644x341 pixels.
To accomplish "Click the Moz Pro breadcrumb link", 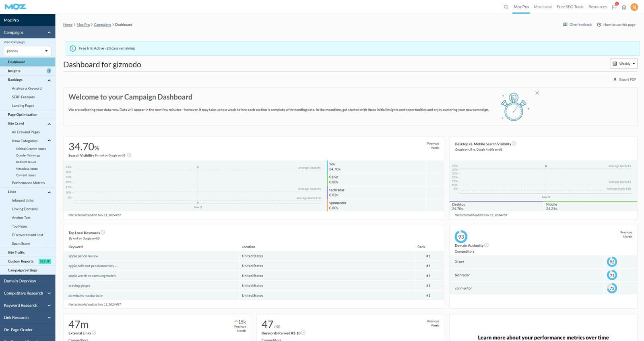I will 83,25.
